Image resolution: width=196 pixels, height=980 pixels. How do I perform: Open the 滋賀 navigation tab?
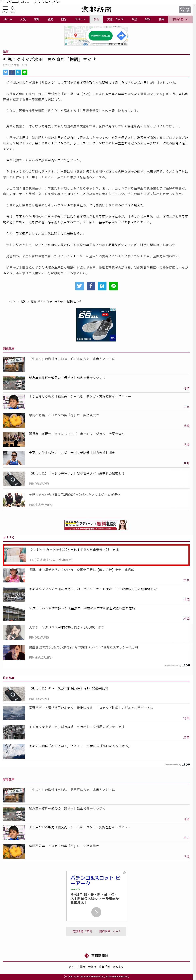pyautogui.click(x=50, y=19)
